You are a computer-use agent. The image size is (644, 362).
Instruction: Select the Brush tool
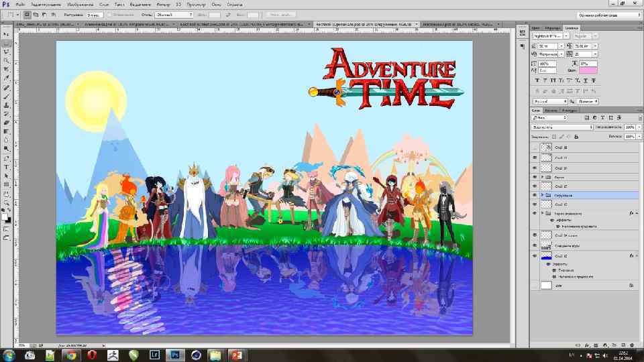(x=6, y=97)
